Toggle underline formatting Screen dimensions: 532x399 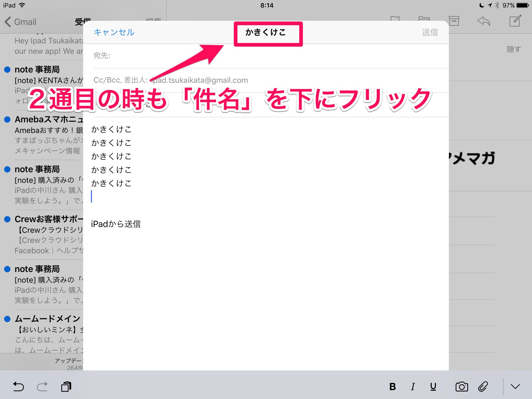pyautogui.click(x=433, y=387)
